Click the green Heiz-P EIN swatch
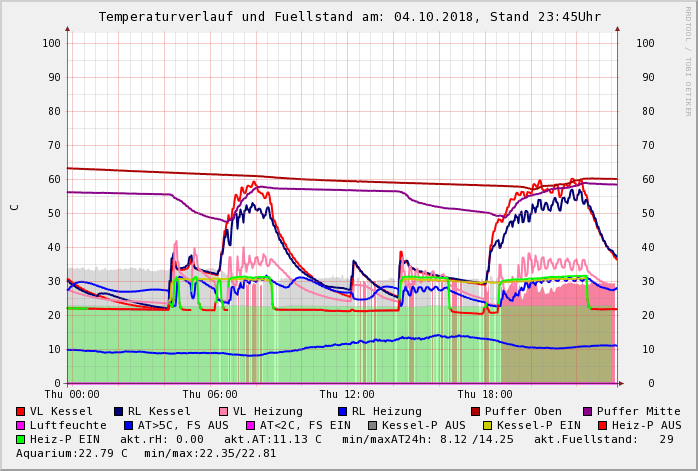This screenshot has width=698, height=471. (x=21, y=439)
